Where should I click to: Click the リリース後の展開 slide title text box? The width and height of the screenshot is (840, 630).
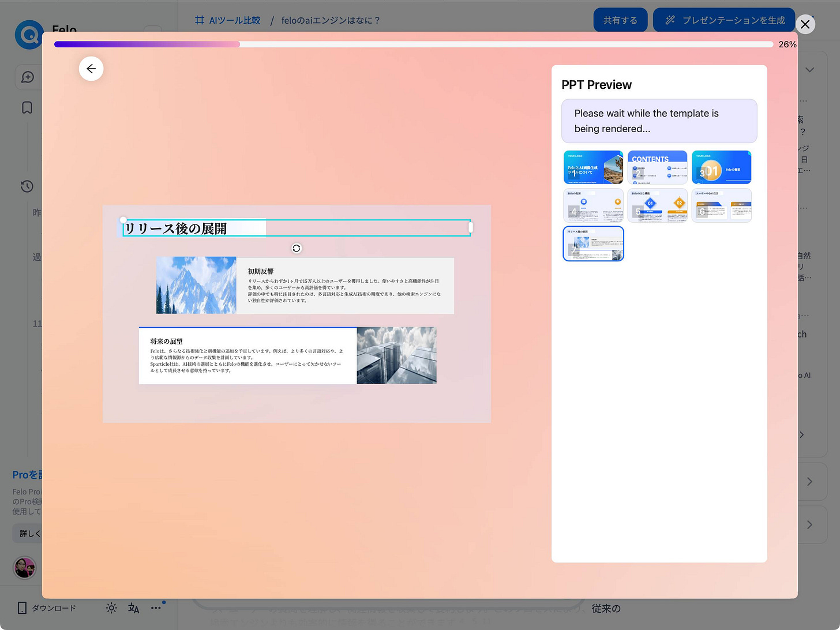[x=297, y=228]
